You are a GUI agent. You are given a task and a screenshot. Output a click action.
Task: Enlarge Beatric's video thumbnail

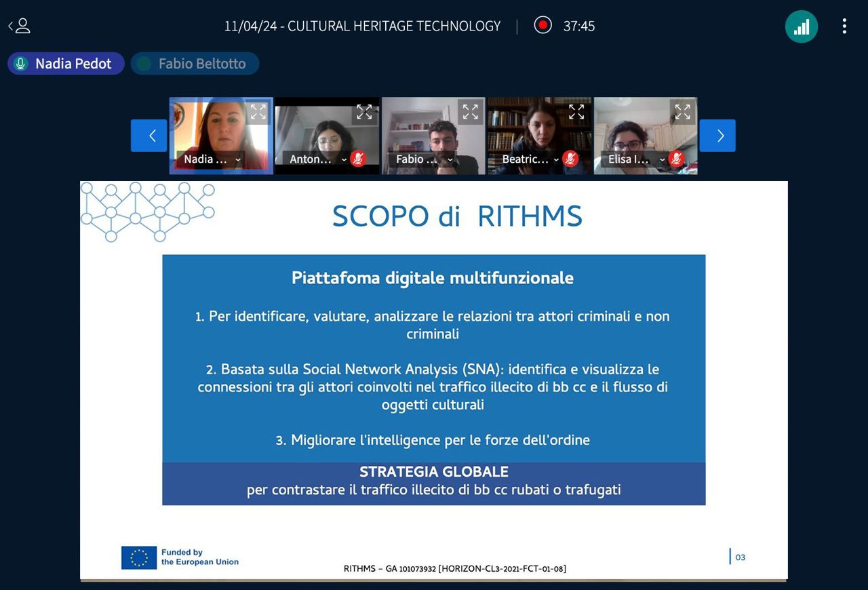[x=576, y=113]
